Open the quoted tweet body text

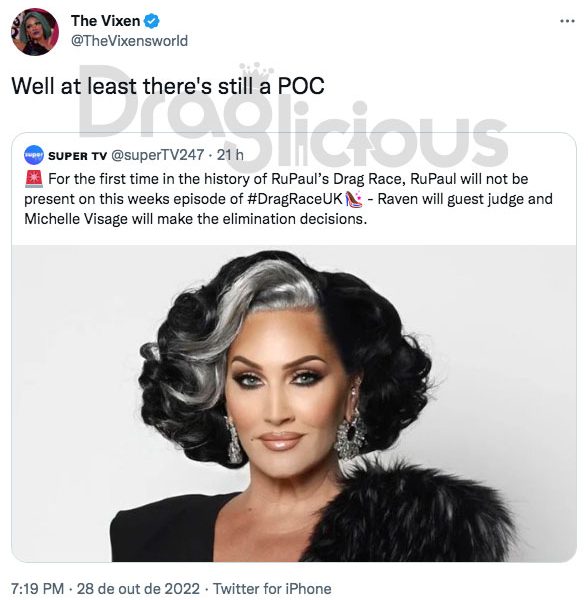pyautogui.click(x=288, y=199)
